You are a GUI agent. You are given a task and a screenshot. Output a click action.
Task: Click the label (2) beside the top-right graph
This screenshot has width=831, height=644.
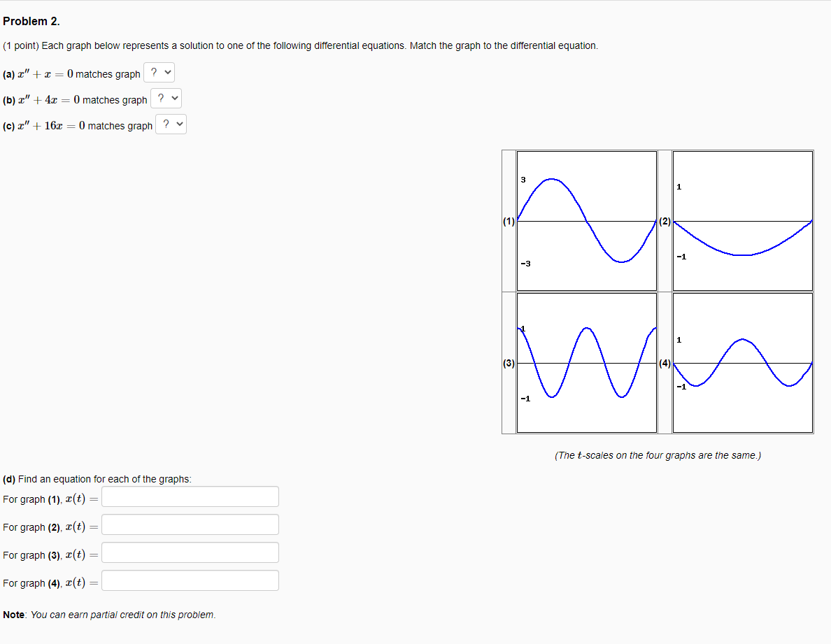665,222
